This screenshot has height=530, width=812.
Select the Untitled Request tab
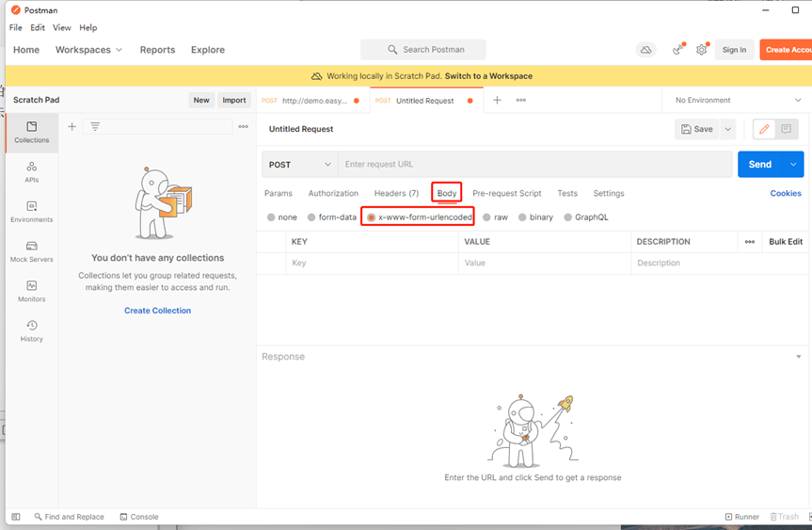(427, 101)
